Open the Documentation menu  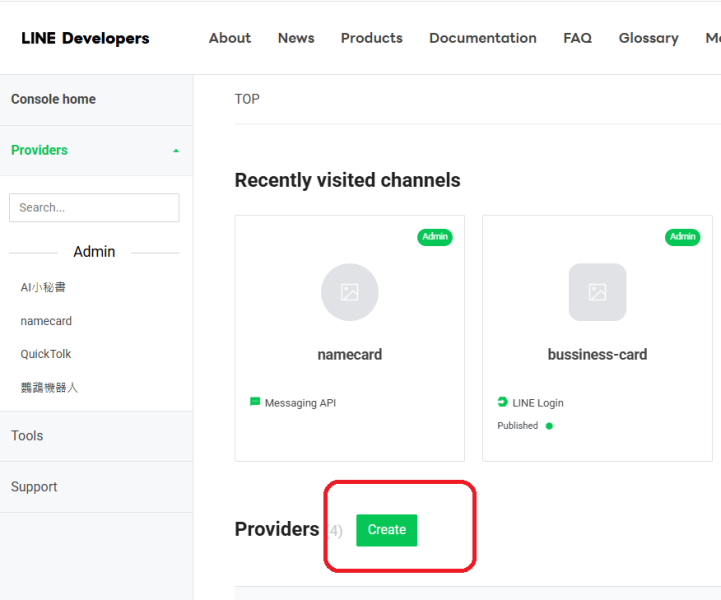(483, 38)
